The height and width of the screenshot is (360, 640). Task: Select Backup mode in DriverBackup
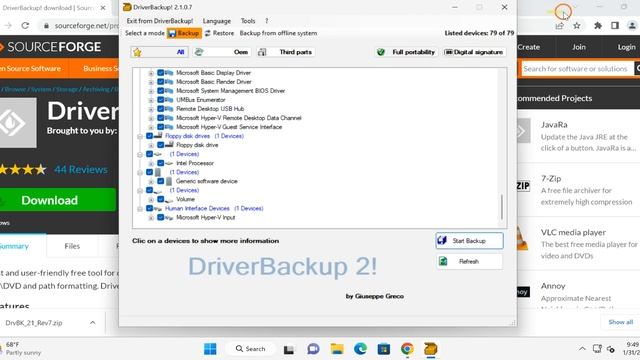click(x=184, y=33)
